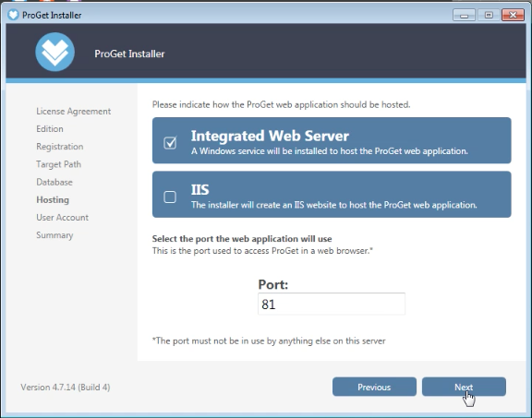Screen dimensions: 532x418
Task: Select Registration in the sidebar
Action: coord(60,147)
